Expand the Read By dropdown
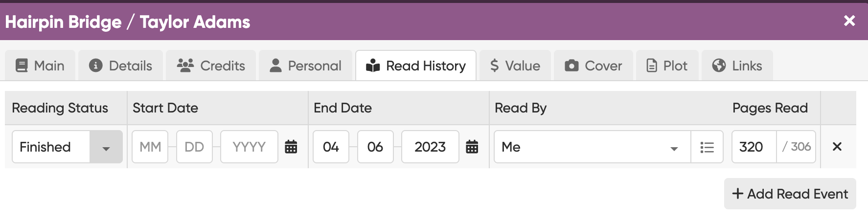 [x=674, y=147]
